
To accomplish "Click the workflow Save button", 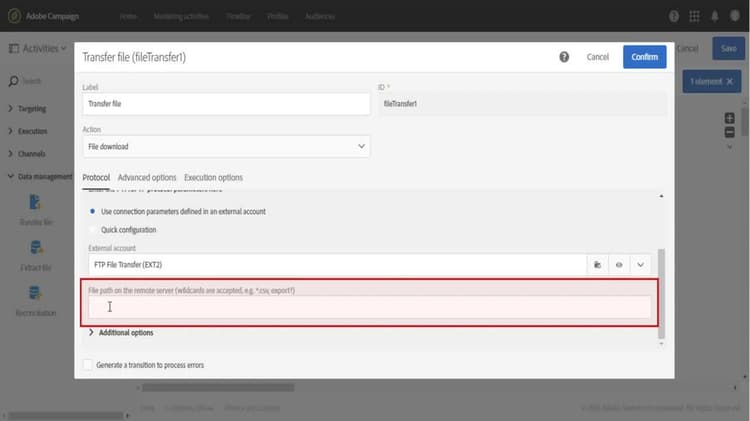I will coord(728,48).
